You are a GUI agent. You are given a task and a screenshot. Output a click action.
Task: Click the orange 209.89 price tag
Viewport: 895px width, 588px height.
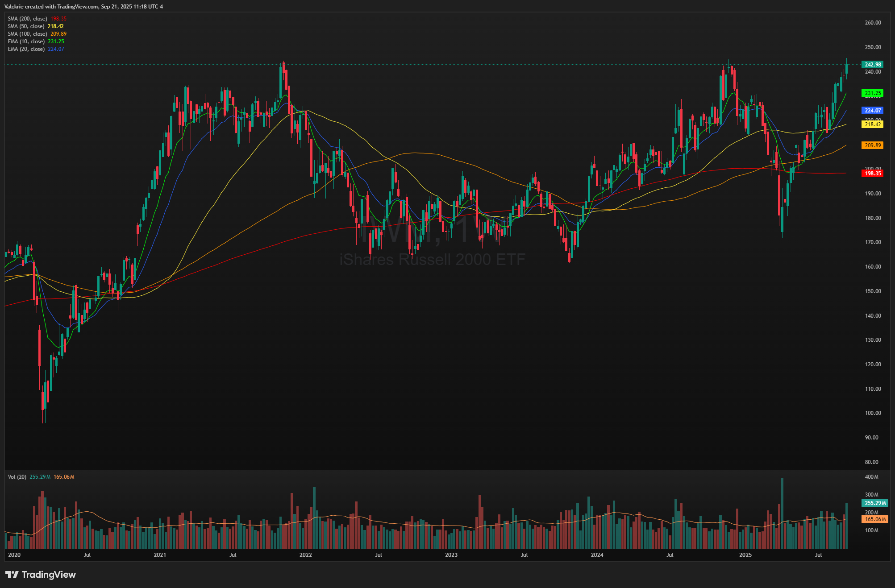[872, 145]
